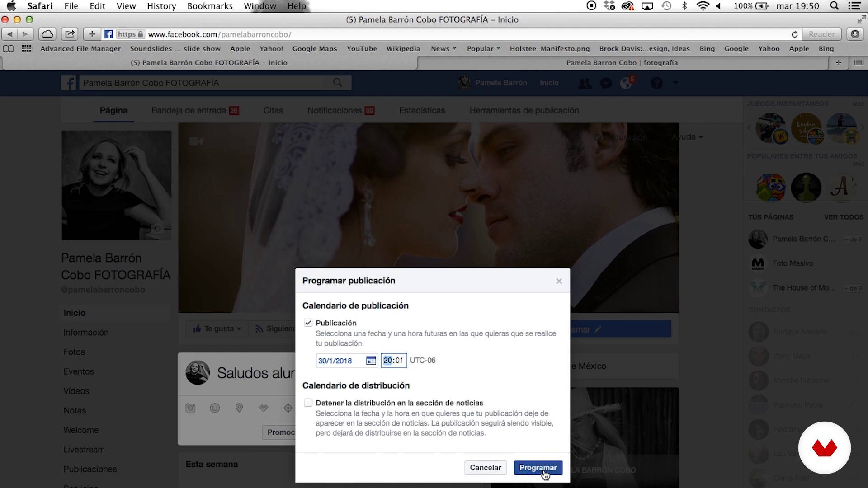Open Facebook help question icon
The width and height of the screenshot is (868, 488).
pyautogui.click(x=656, y=83)
